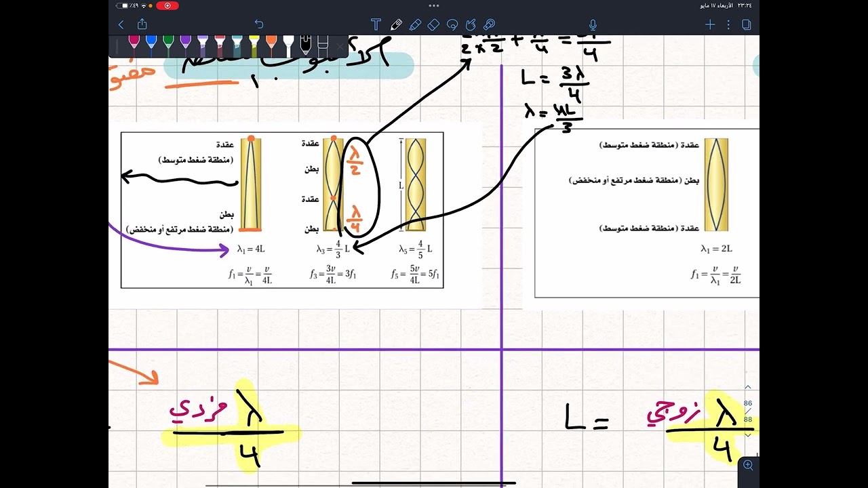Pick the white pen preset
868x488 pixels.
tap(288, 45)
